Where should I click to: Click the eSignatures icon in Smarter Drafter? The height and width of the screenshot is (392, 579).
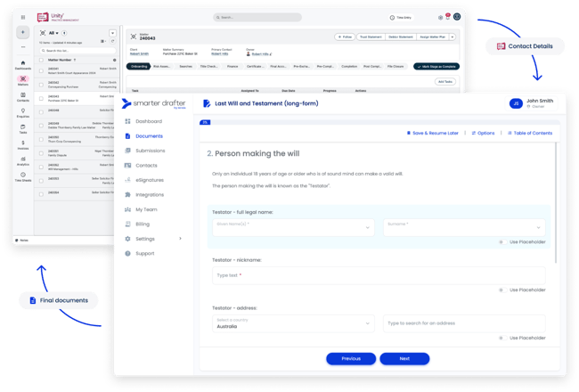(128, 180)
